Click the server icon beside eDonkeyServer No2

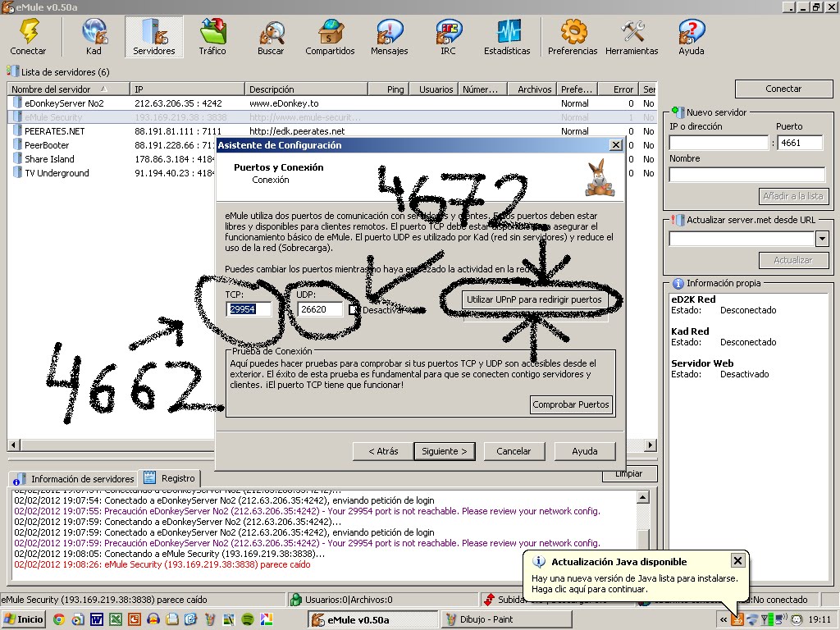click(17, 103)
